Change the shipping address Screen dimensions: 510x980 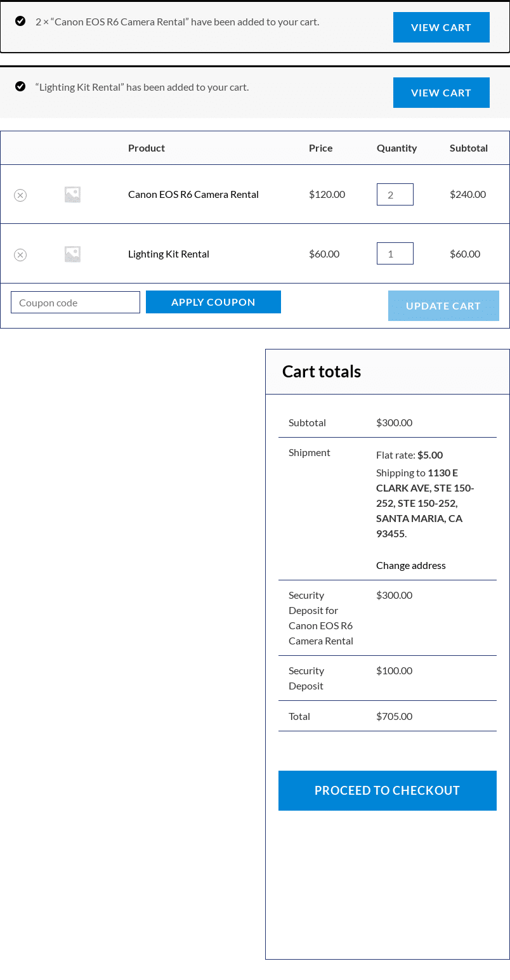coord(411,565)
